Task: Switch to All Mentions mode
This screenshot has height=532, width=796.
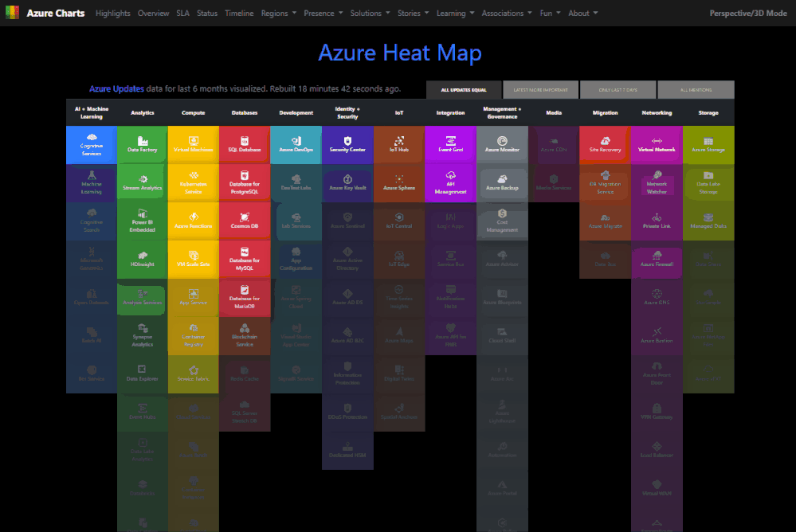Action: pyautogui.click(x=696, y=90)
